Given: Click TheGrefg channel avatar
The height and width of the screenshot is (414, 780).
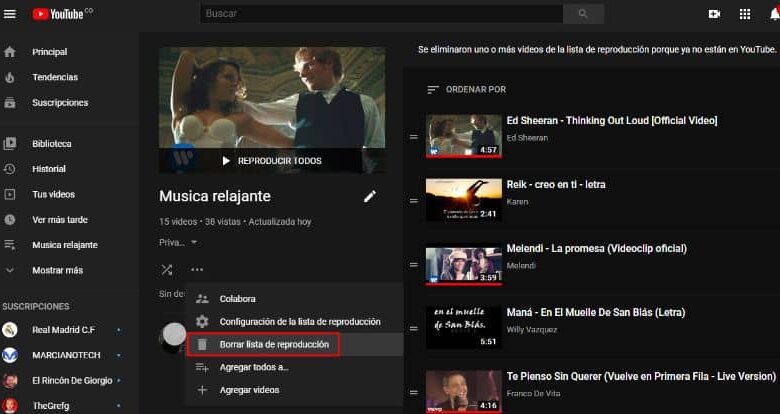Looking at the screenshot, I should [x=10, y=406].
